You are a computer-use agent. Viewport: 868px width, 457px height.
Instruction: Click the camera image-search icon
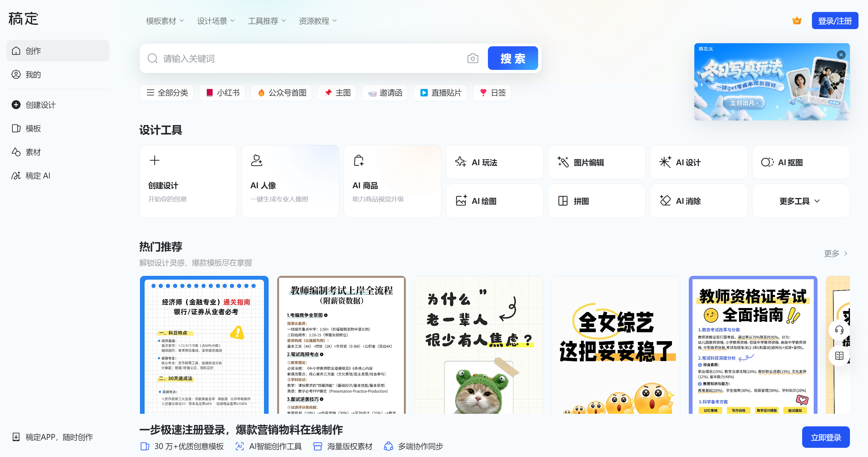tap(473, 58)
